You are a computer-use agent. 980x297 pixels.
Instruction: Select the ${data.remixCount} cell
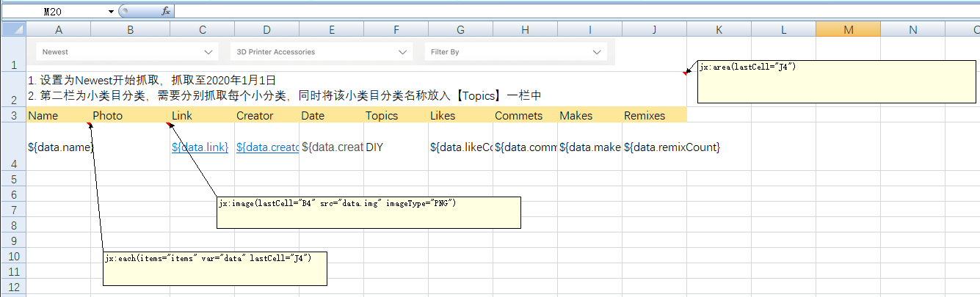tap(654, 147)
